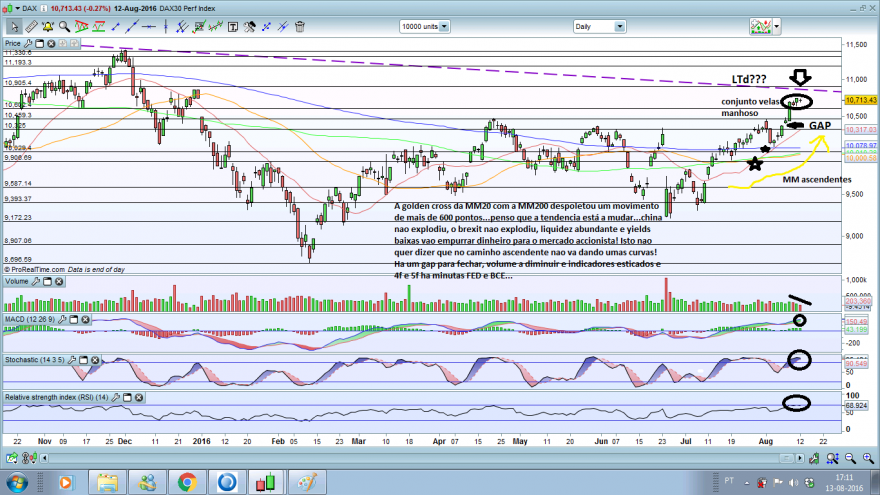The height and width of the screenshot is (495, 880).
Task: Close the RSI indicator panel
Action: (139, 397)
